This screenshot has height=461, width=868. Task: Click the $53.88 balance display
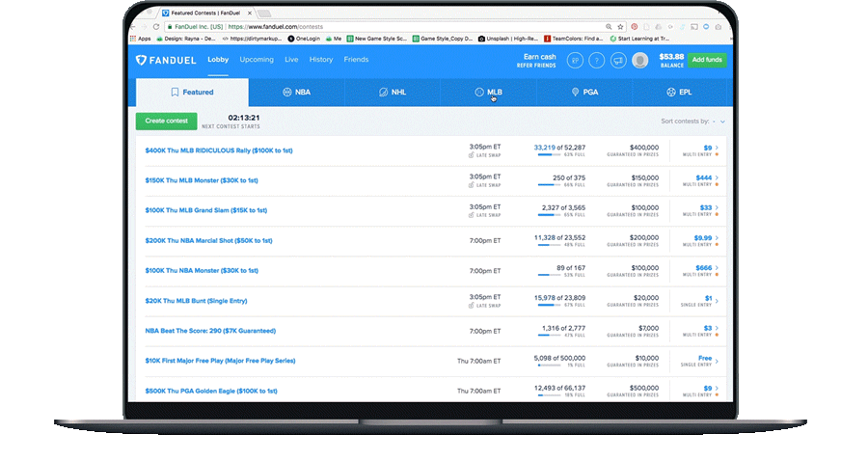(x=671, y=61)
